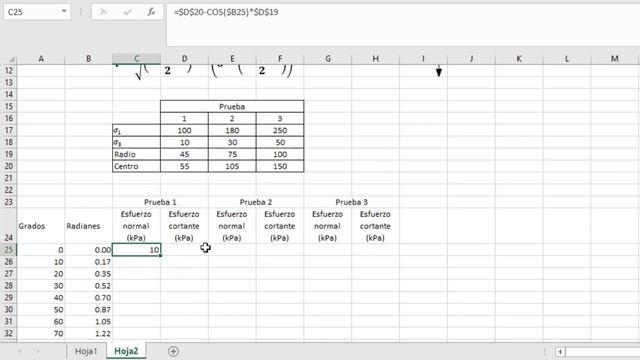Image resolution: width=640 pixels, height=360 pixels.
Task: Confirm entry with the checkmark icon
Action: pyautogui.click(x=127, y=12)
